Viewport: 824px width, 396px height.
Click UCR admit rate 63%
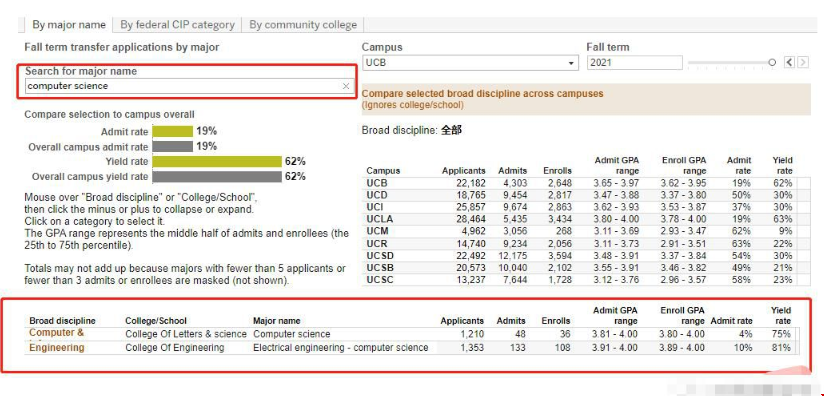741,243
